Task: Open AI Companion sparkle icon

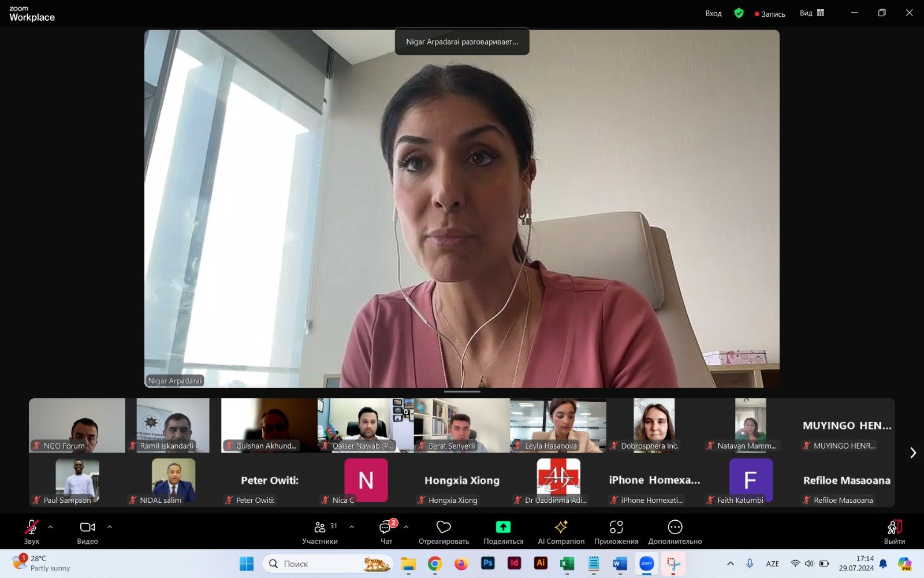Action: tap(561, 527)
